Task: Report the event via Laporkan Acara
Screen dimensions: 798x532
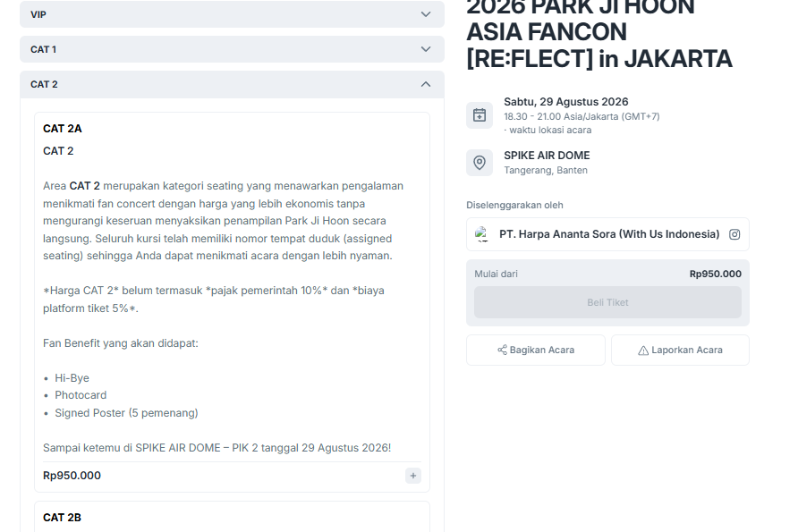Action: [681, 350]
